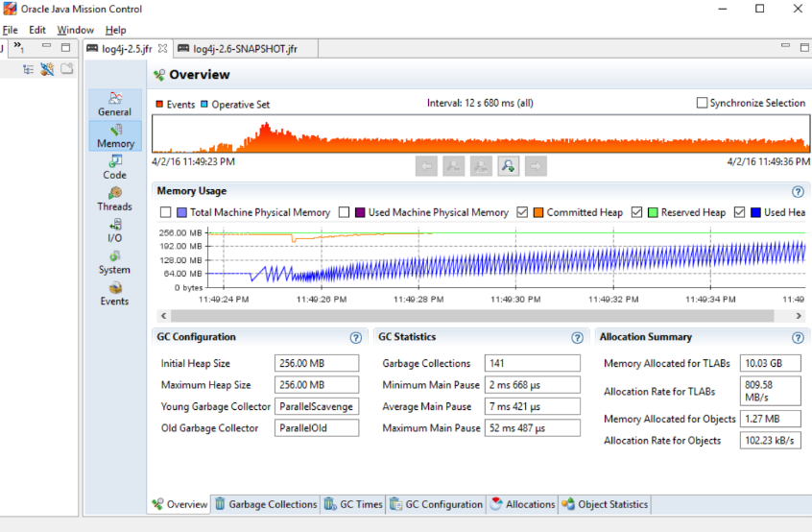Viewport: 812px width, 532px height.
Task: Uncheck Reserved Heap series
Action: (x=637, y=212)
